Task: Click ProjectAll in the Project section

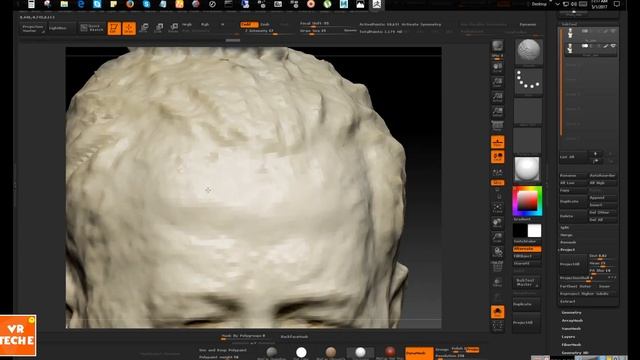Action: [573, 264]
